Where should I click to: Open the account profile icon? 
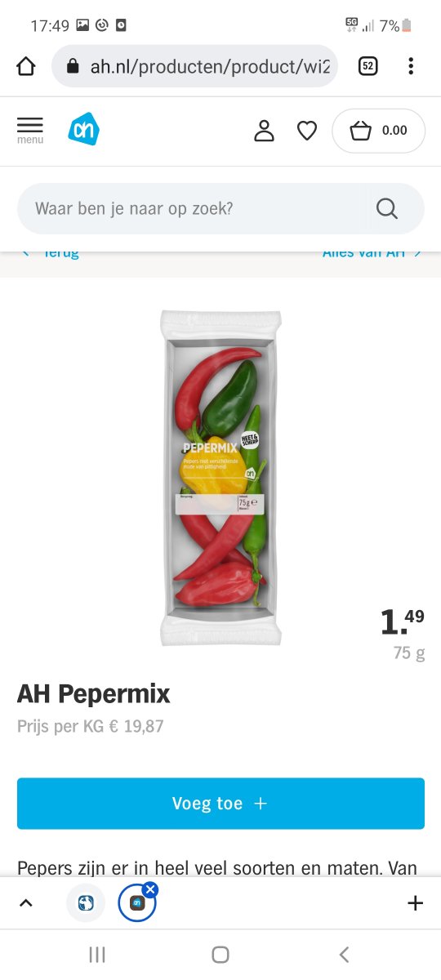point(264,131)
